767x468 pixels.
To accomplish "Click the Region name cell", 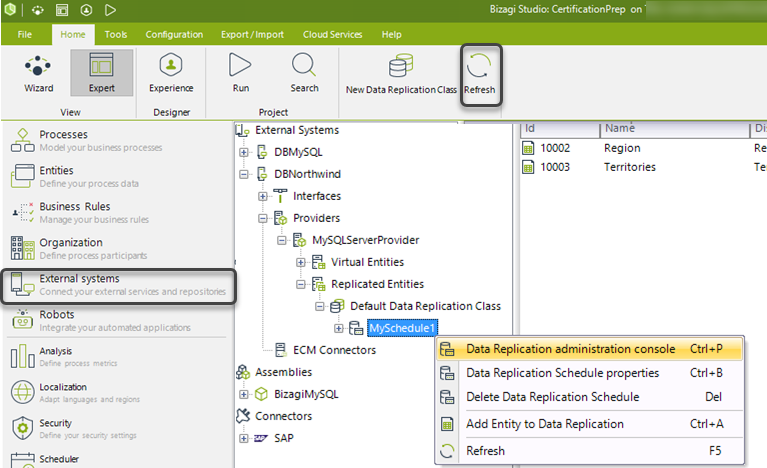I will (x=622, y=148).
